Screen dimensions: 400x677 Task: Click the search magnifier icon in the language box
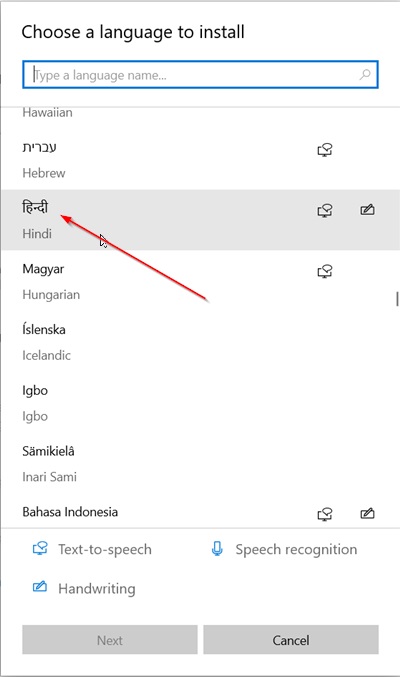pyautogui.click(x=365, y=75)
